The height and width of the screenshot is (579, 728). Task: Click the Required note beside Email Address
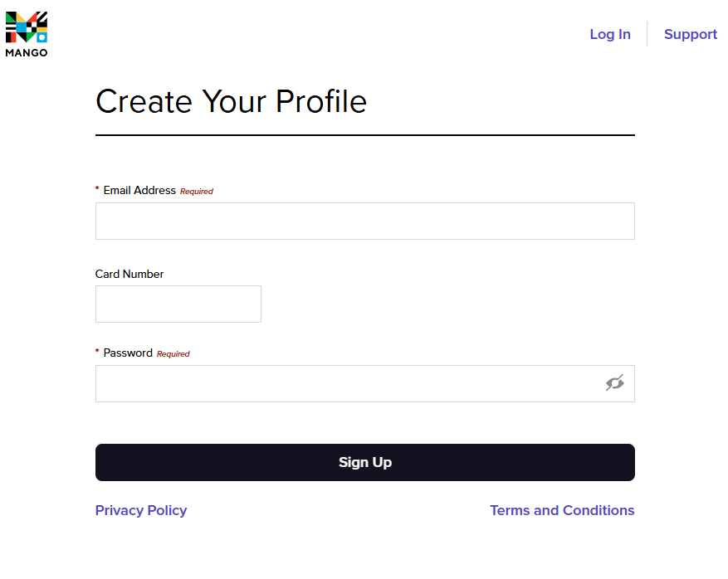(197, 192)
